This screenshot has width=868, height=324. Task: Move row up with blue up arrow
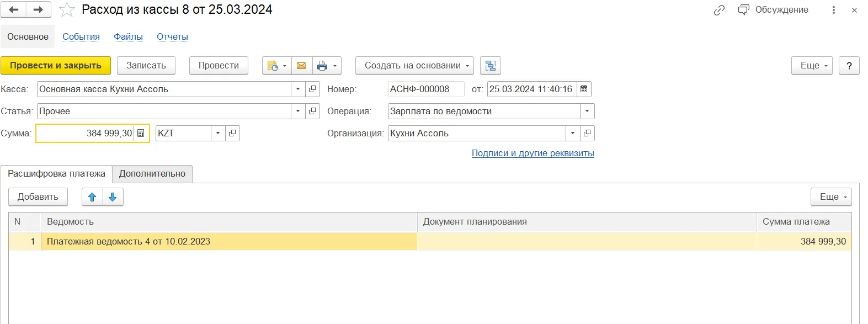pyautogui.click(x=92, y=197)
